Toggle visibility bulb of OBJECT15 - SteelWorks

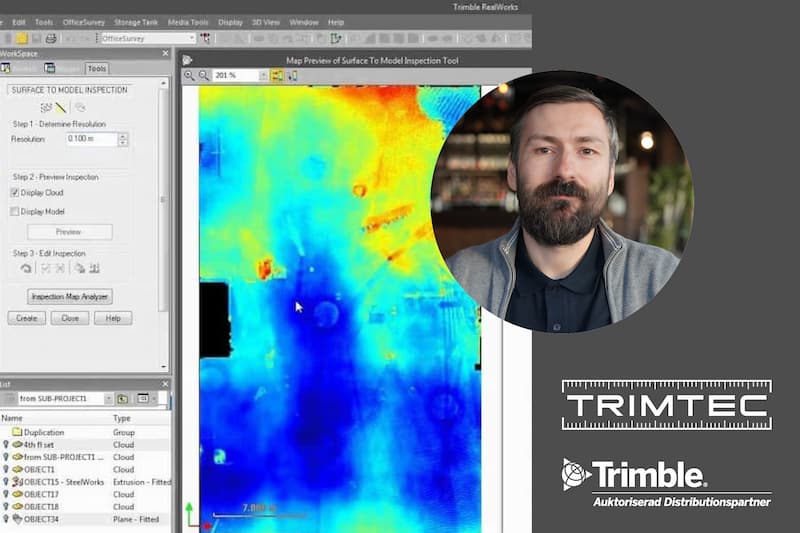(6, 481)
